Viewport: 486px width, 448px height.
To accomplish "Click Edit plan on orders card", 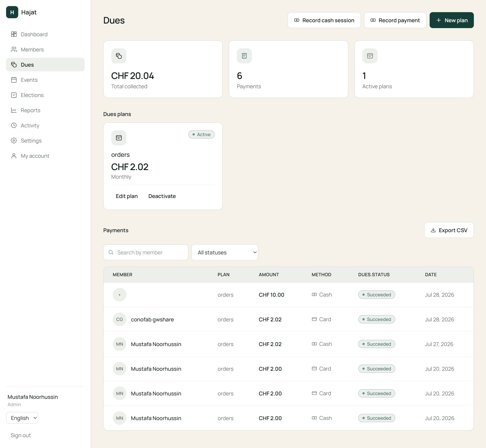I will tap(126, 196).
